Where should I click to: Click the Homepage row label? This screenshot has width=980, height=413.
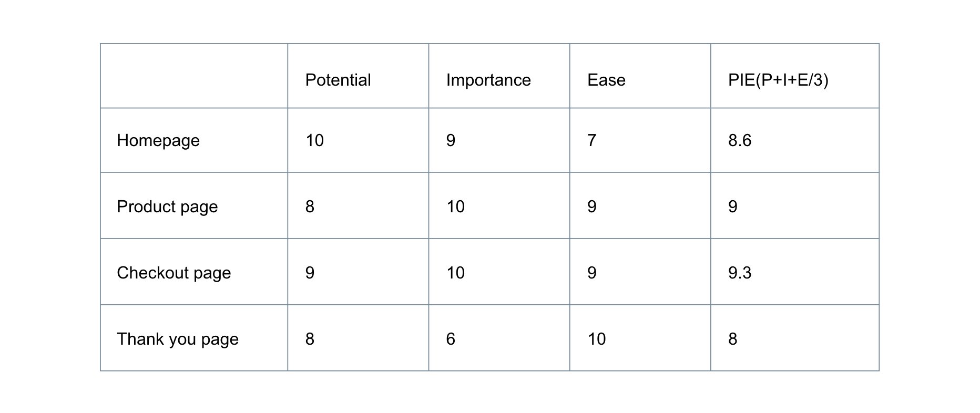(x=158, y=140)
